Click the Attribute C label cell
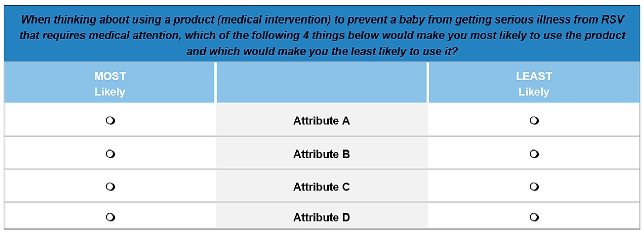The image size is (644, 235). pos(321,187)
